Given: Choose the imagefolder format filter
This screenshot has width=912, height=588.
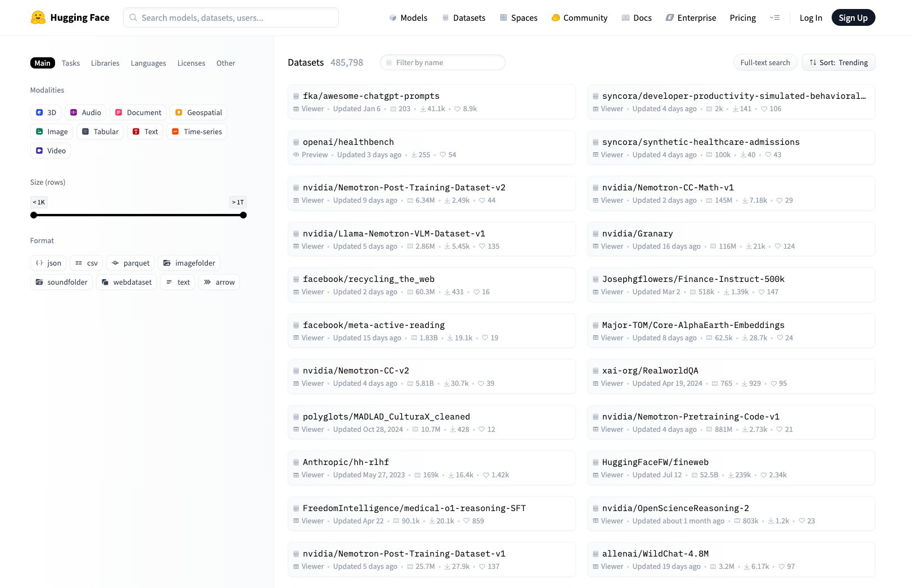Looking at the screenshot, I should coord(189,263).
